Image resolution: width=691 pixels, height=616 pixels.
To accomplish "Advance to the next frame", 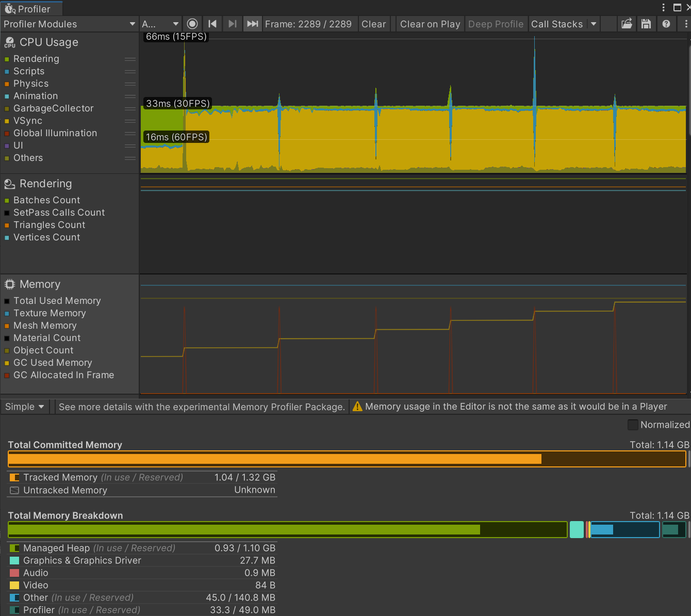I will [x=232, y=24].
